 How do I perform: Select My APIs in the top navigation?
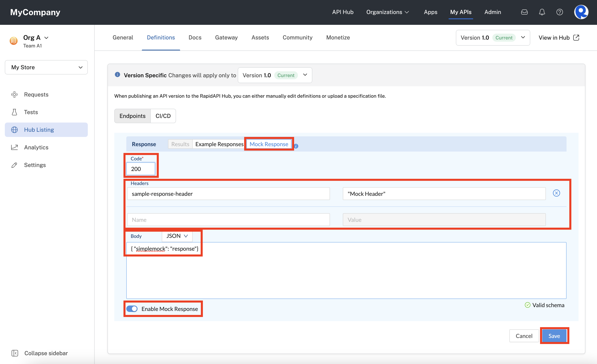[x=461, y=12]
